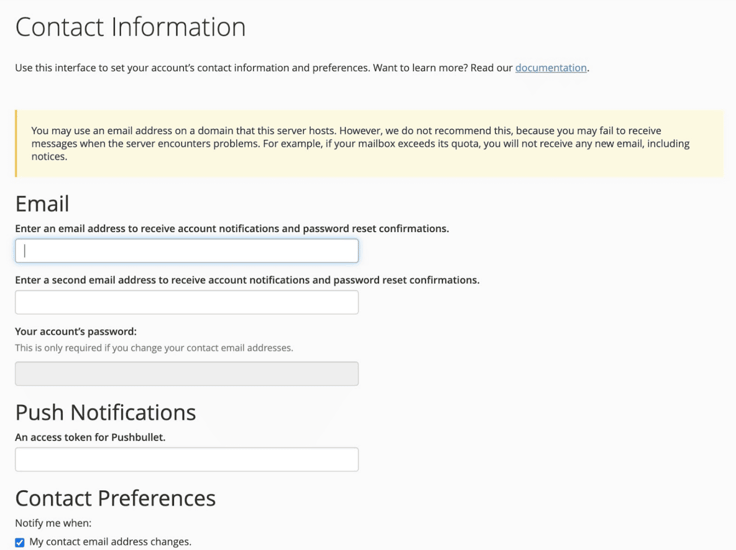Open the documentation link
Image resolution: width=736 pixels, height=550 pixels.
tap(551, 68)
